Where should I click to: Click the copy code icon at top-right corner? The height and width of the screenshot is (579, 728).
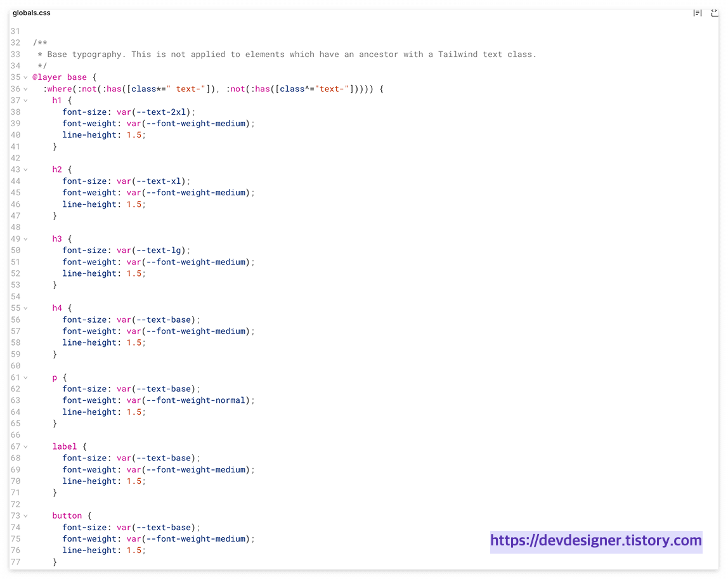pos(715,13)
